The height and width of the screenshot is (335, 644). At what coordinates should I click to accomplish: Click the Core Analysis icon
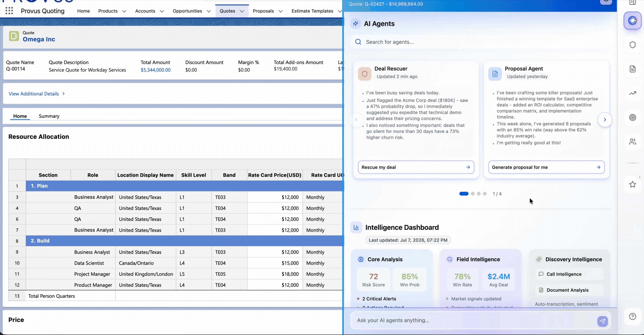[x=361, y=259]
